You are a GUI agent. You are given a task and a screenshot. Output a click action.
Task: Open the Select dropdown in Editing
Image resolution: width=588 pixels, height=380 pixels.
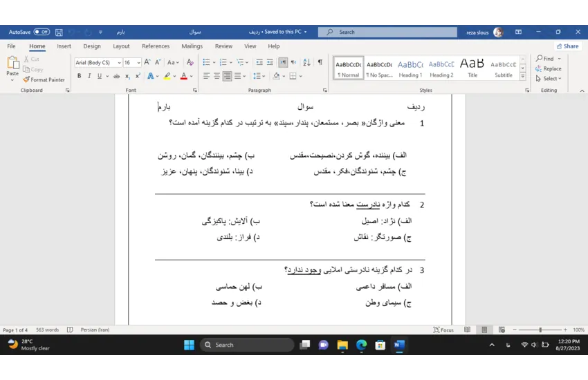551,79
